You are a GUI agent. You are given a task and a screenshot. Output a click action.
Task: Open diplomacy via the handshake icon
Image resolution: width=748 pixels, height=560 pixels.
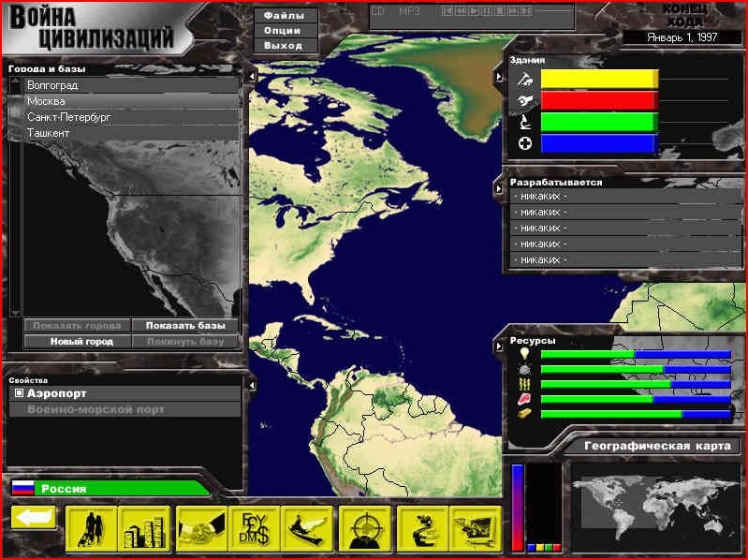(x=200, y=531)
